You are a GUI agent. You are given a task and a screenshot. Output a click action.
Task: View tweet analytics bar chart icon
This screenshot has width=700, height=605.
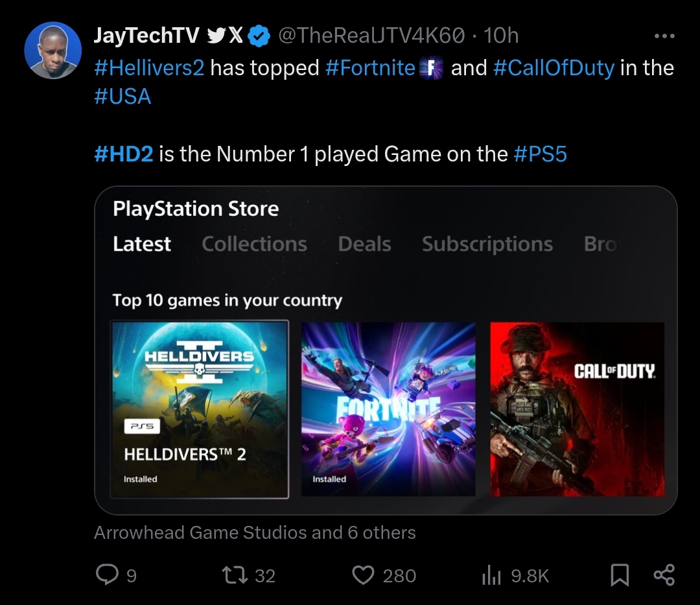click(x=492, y=575)
